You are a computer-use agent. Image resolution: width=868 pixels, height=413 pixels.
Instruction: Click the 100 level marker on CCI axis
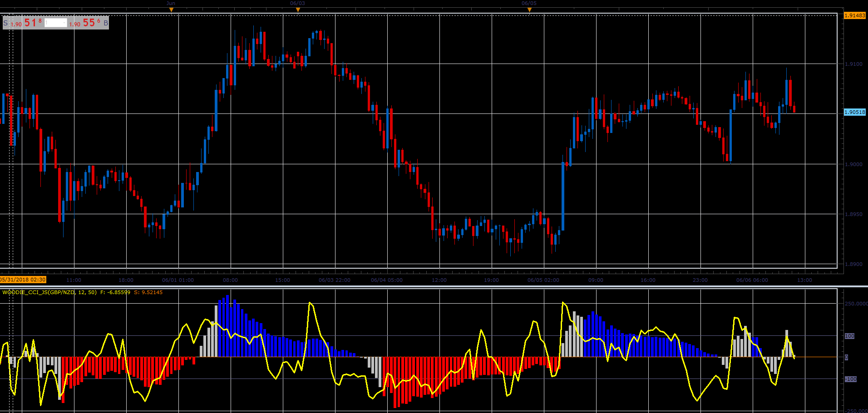(x=849, y=336)
